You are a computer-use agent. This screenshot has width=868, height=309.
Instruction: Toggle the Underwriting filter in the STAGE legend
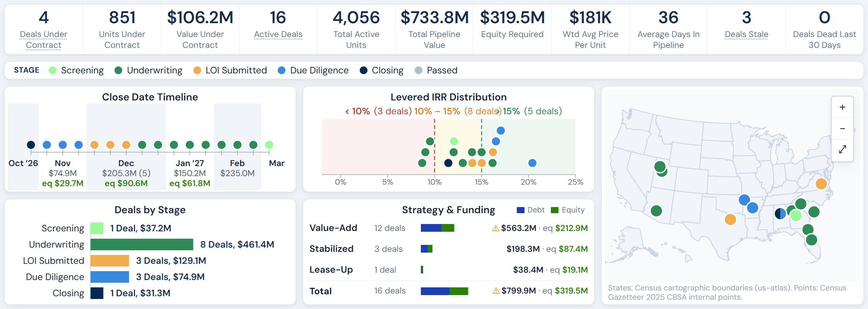tap(149, 70)
